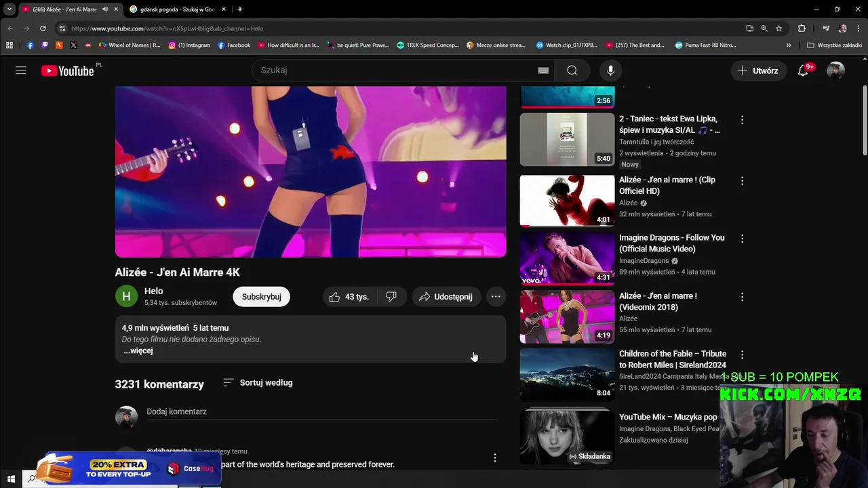Dislike the video with thumbs down
868x488 pixels.
[x=391, y=296]
